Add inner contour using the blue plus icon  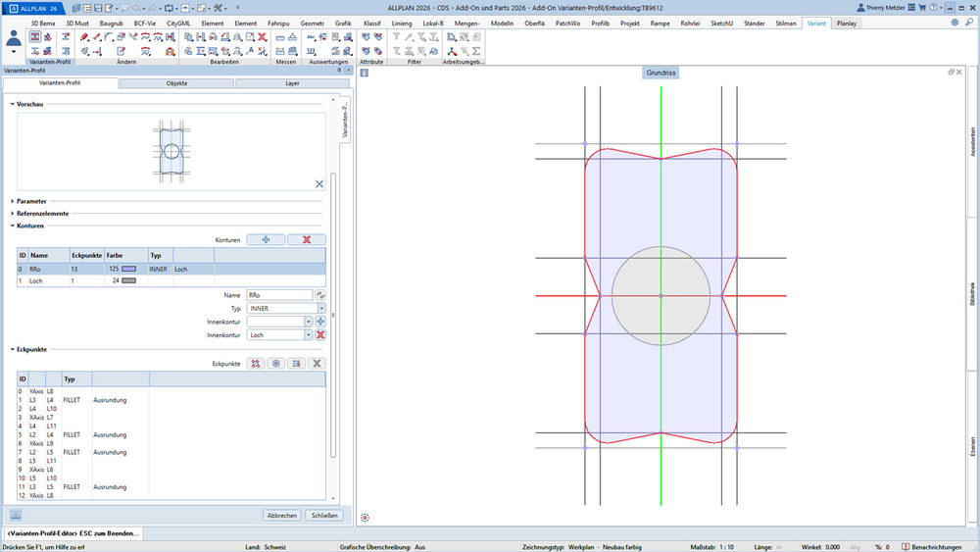pyautogui.click(x=320, y=322)
